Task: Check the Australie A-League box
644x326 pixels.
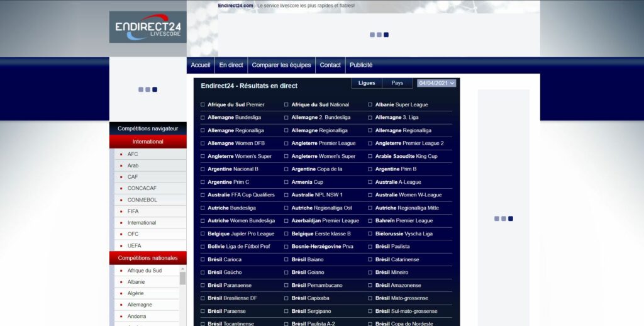Action: [x=370, y=182]
